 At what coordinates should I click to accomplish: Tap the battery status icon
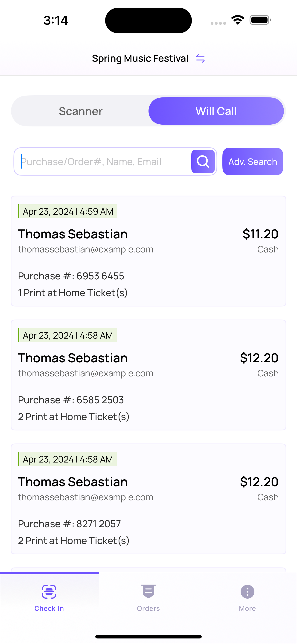coord(260,20)
